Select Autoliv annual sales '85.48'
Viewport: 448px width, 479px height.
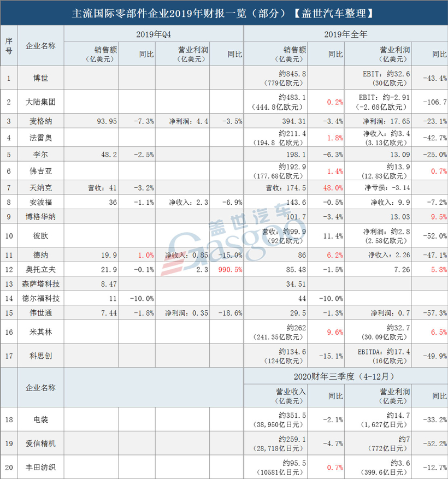296,270
